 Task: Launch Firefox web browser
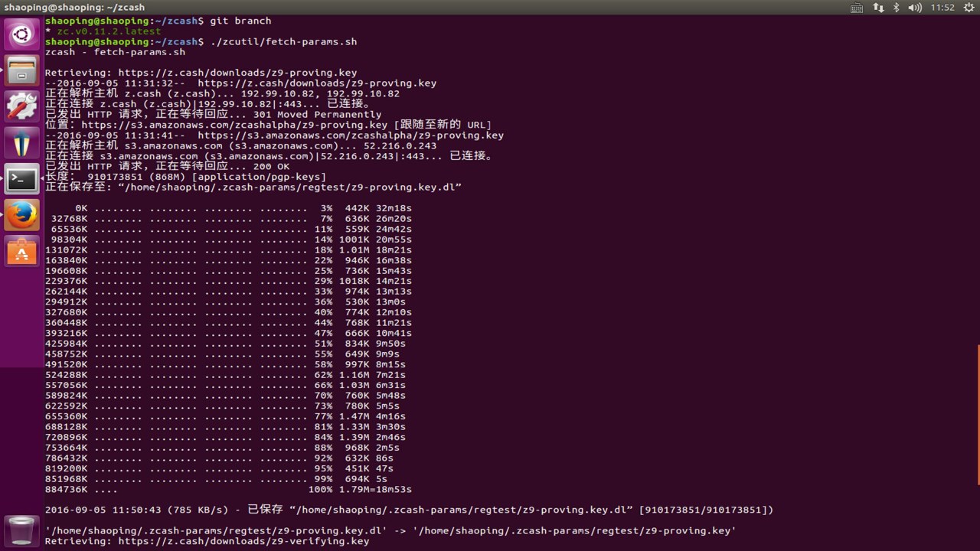22,216
